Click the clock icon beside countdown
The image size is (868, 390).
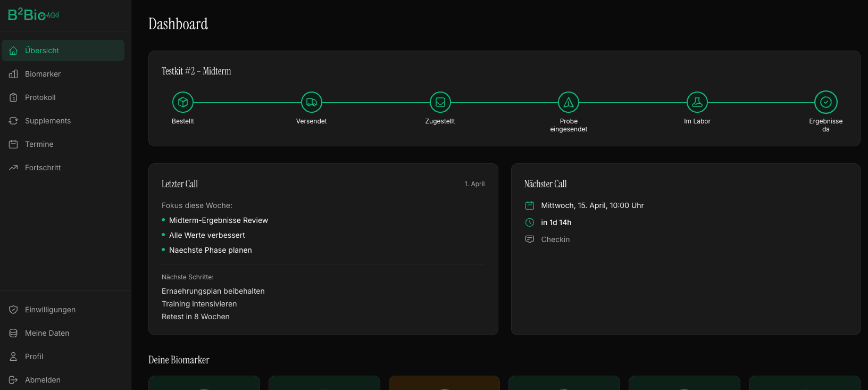530,222
